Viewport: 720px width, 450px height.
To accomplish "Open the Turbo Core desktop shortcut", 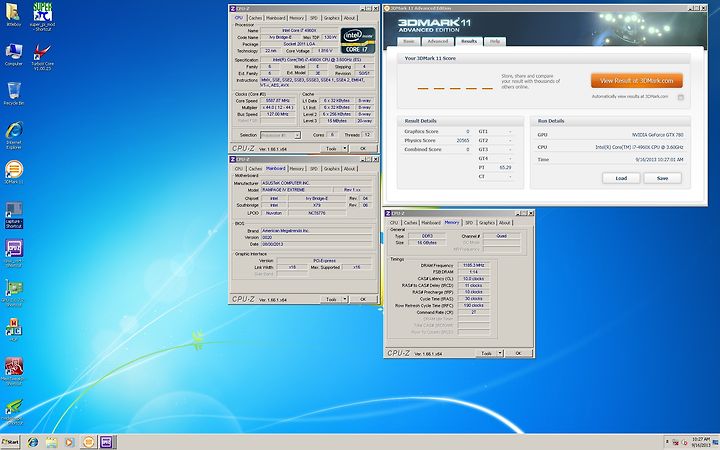I will pyautogui.click(x=43, y=57).
